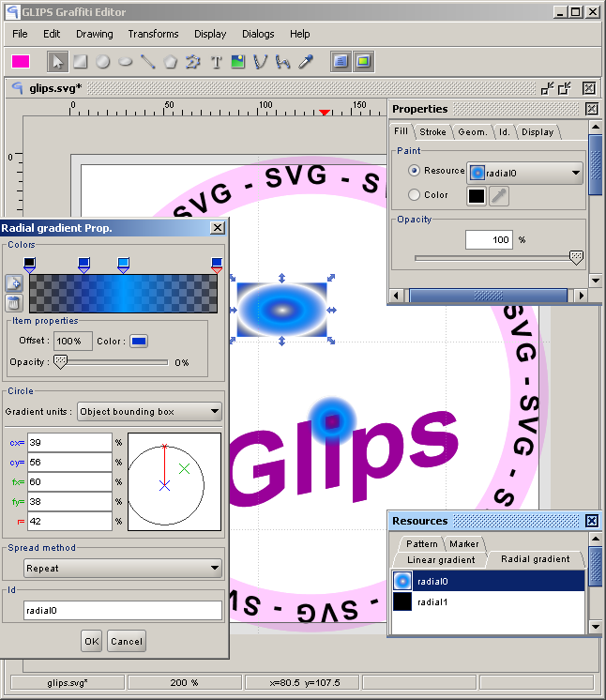Open the Display menu

pos(210,34)
